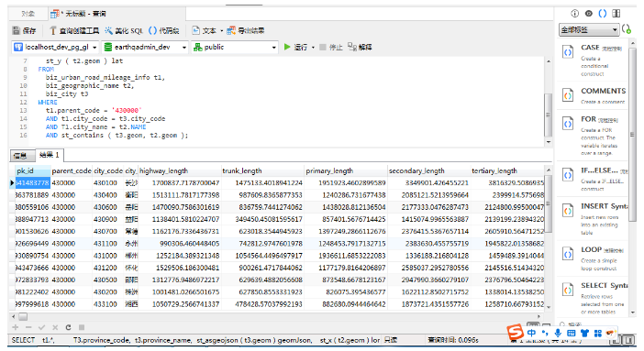This screenshot has height=351, width=644.
Task: Click the apply changes checkmark icon
Action: (x=41, y=327)
